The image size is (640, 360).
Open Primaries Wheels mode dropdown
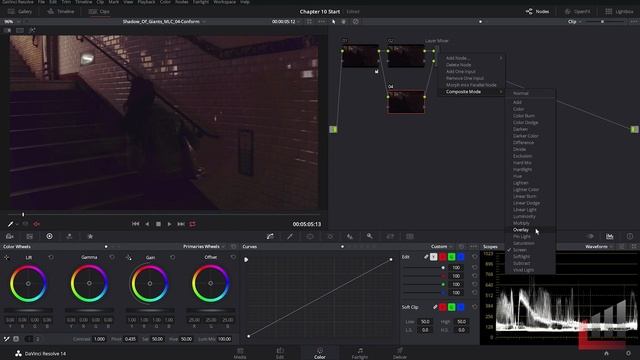click(x=204, y=247)
